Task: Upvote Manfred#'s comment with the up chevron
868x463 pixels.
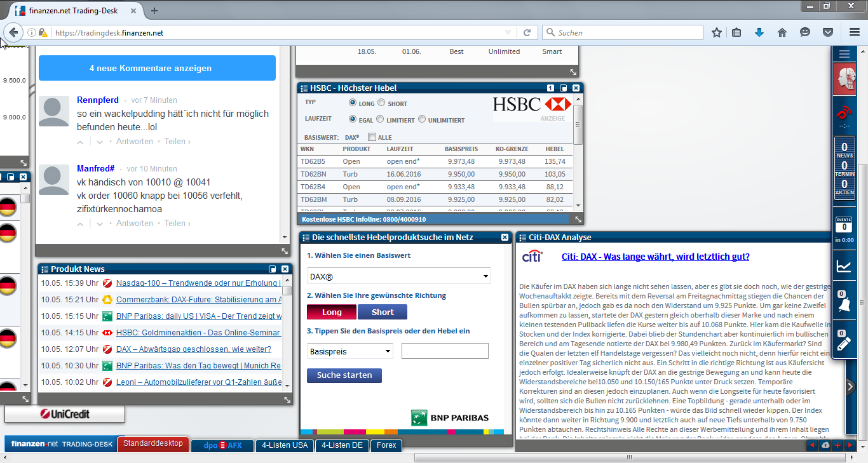Action: coord(80,224)
